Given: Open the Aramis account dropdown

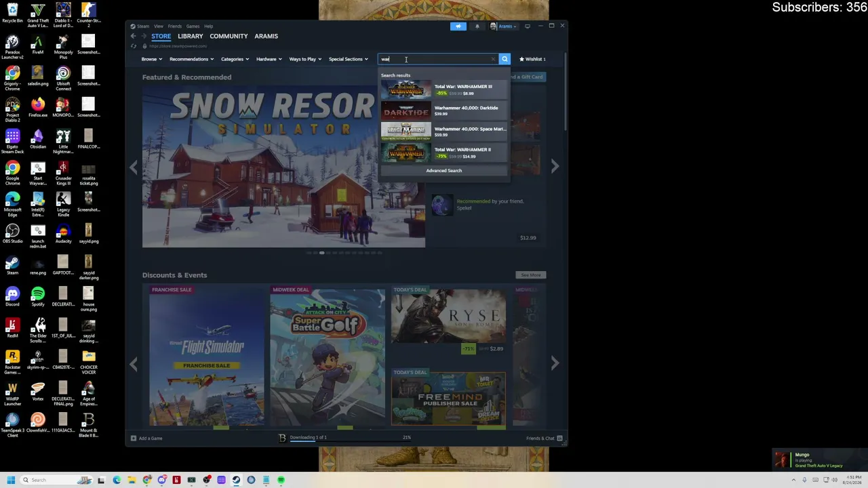Looking at the screenshot, I should point(505,26).
